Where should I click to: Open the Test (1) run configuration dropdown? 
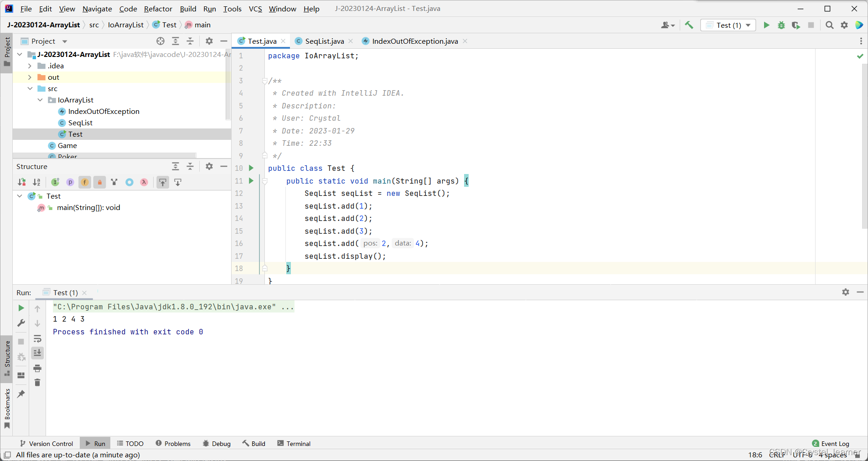(x=728, y=25)
